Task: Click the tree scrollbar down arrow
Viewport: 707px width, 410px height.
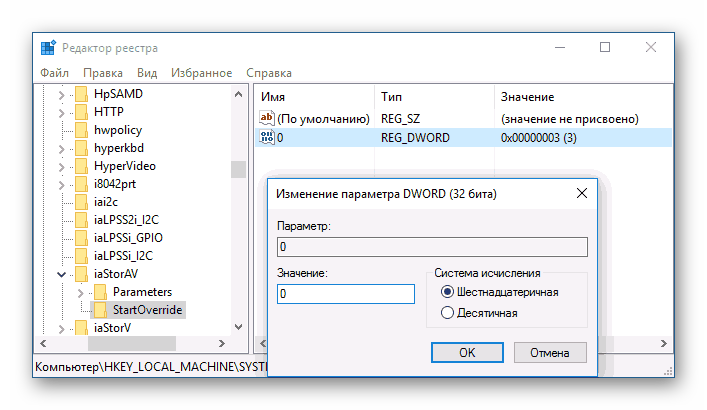Action: click(x=239, y=327)
